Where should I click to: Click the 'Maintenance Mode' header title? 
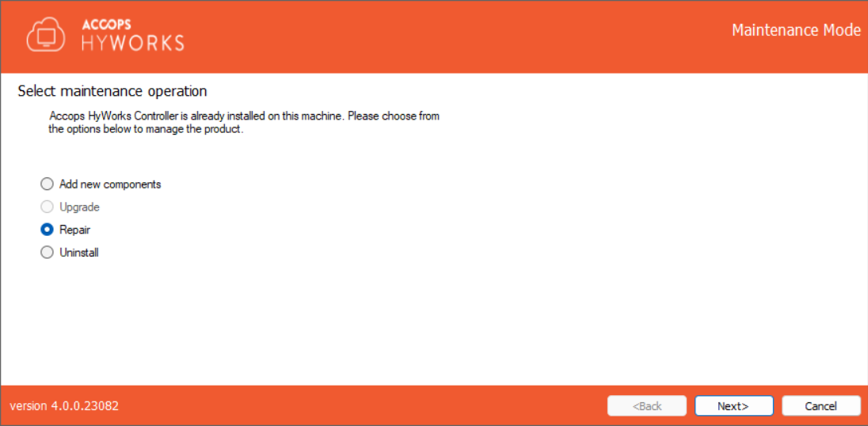796,30
